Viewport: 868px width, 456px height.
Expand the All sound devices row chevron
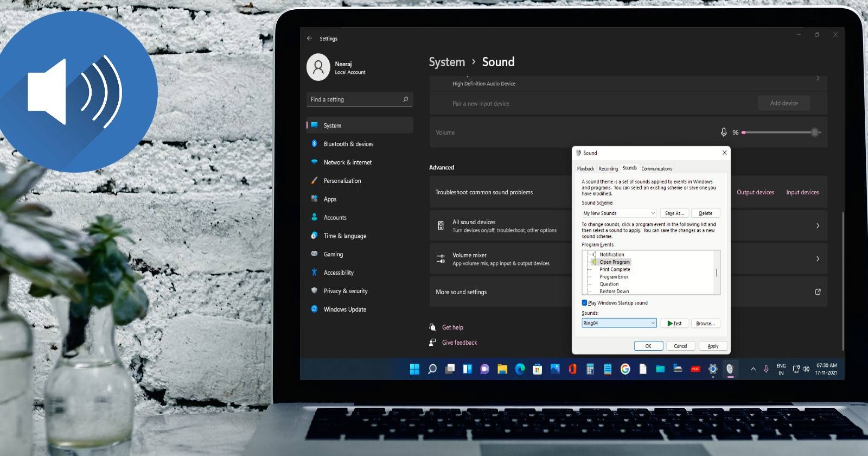[818, 226]
